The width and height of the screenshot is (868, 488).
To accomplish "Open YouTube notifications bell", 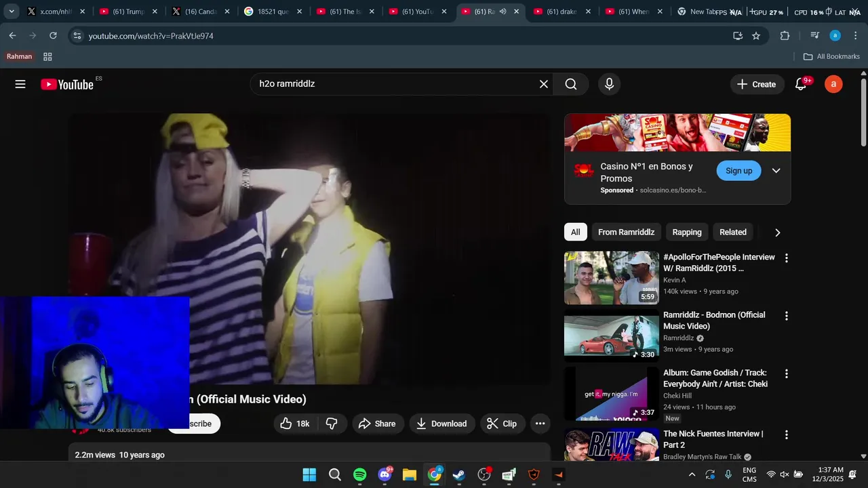I will [x=801, y=84].
